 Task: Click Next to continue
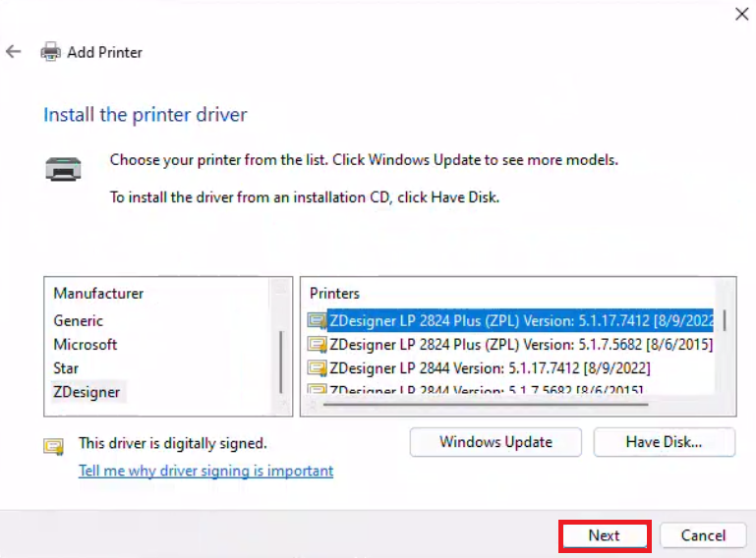[x=605, y=535]
